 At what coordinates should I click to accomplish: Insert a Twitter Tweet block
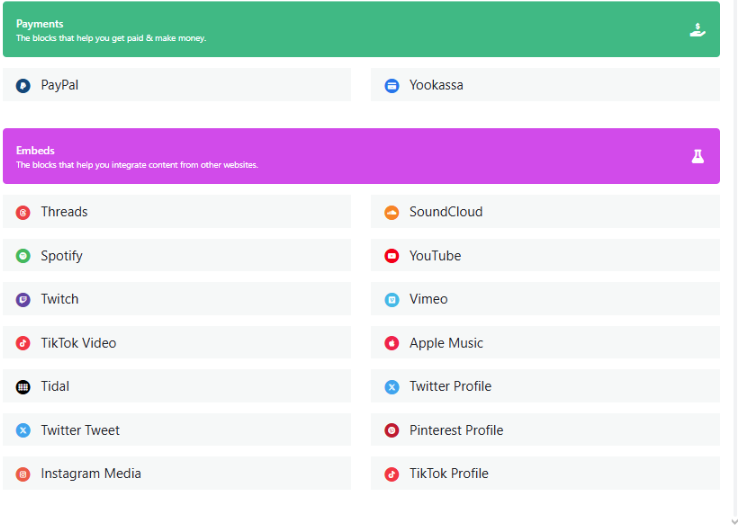(177, 430)
